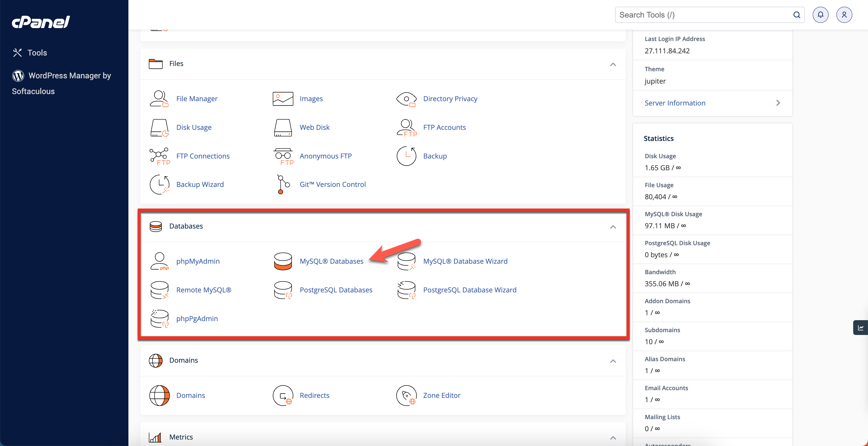Open the Remote MySQL link
Screen dimensions: 868x446
coord(203,290)
